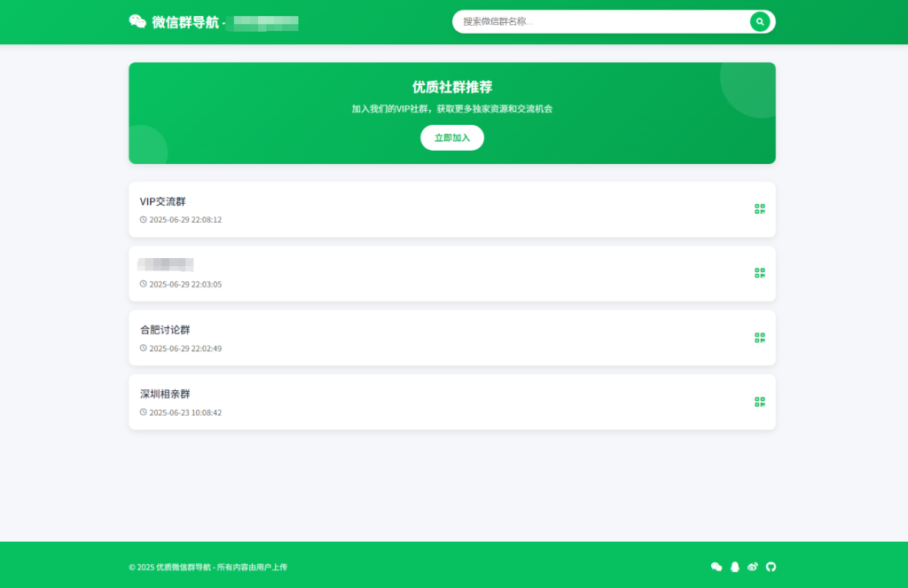Open the Weibo icon in the footer
908x588 pixels.
[753, 566]
